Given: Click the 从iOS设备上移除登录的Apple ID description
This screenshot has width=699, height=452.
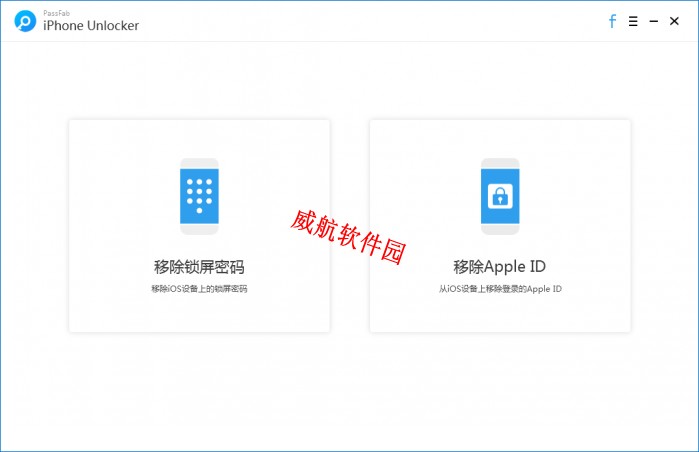Looking at the screenshot, I should pos(499,289).
